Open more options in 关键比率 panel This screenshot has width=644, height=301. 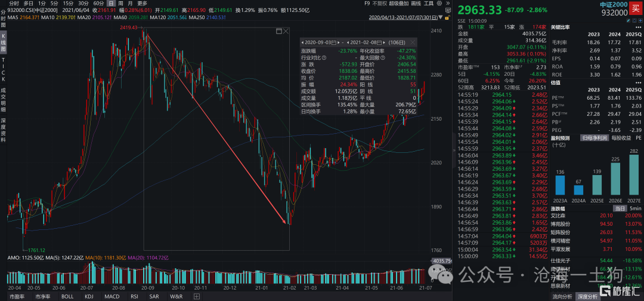click(638, 27)
